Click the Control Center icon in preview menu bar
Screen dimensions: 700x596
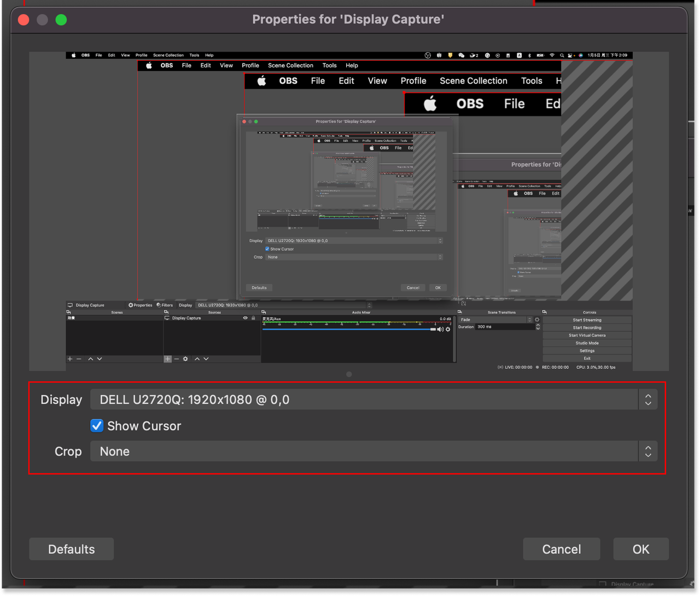[571, 55]
